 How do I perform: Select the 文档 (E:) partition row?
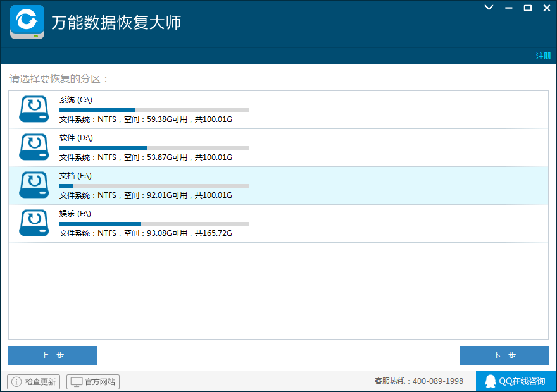point(278,185)
